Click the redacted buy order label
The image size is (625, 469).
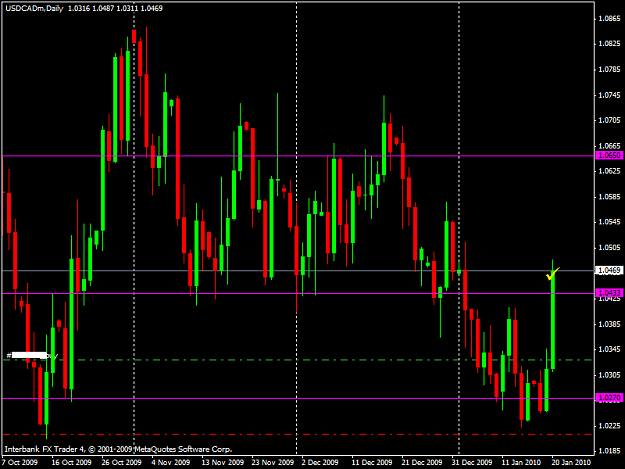click(x=33, y=355)
